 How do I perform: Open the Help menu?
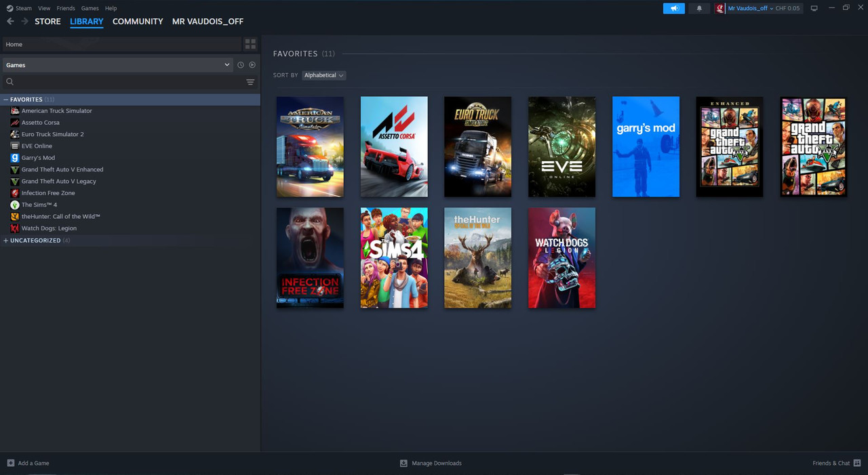click(111, 8)
